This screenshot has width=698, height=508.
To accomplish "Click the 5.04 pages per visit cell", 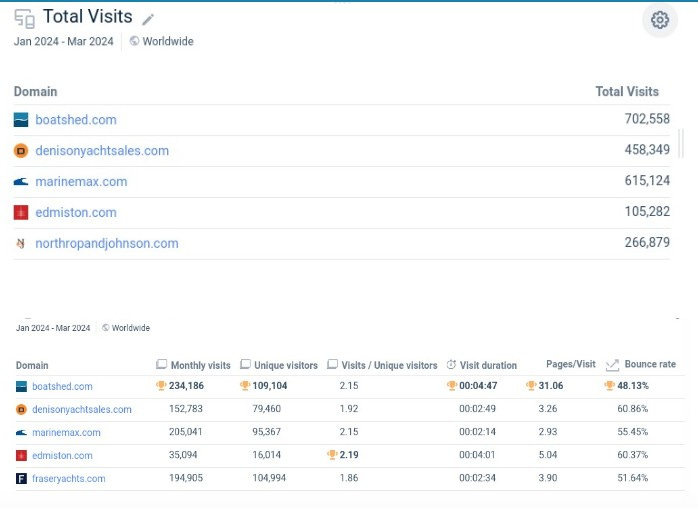I will click(548, 455).
